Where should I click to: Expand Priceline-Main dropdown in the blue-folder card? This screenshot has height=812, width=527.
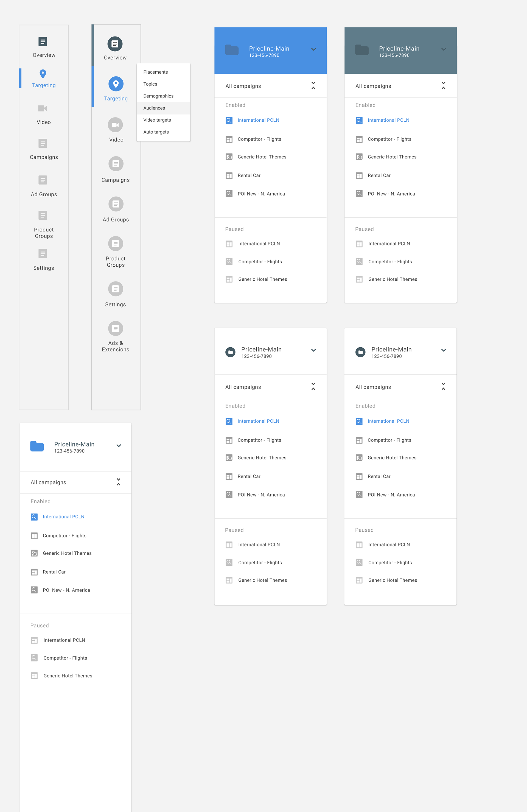click(119, 446)
